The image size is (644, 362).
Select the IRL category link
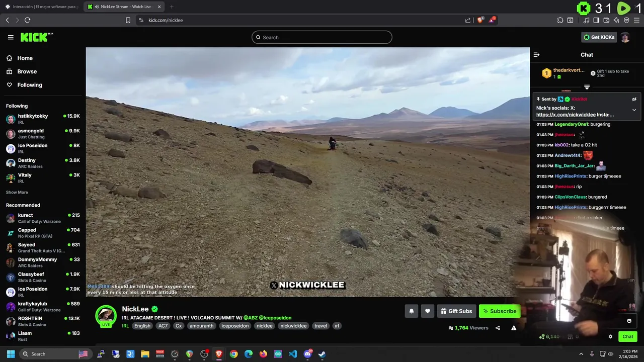pos(125,326)
